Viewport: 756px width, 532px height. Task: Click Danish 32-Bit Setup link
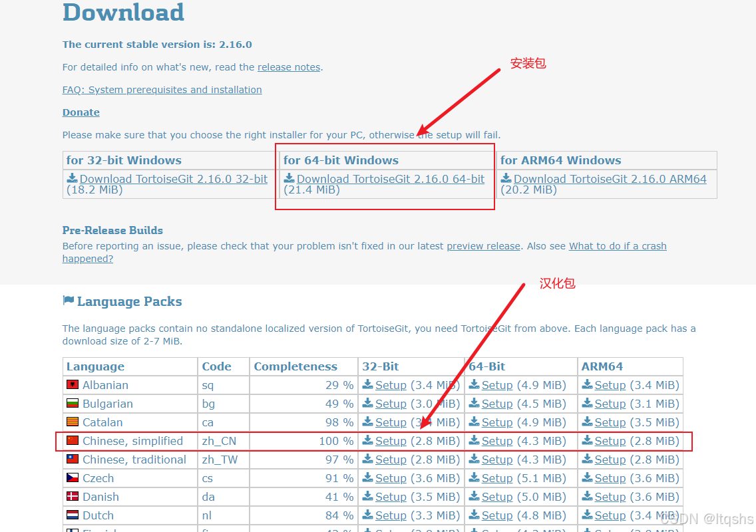(x=391, y=497)
